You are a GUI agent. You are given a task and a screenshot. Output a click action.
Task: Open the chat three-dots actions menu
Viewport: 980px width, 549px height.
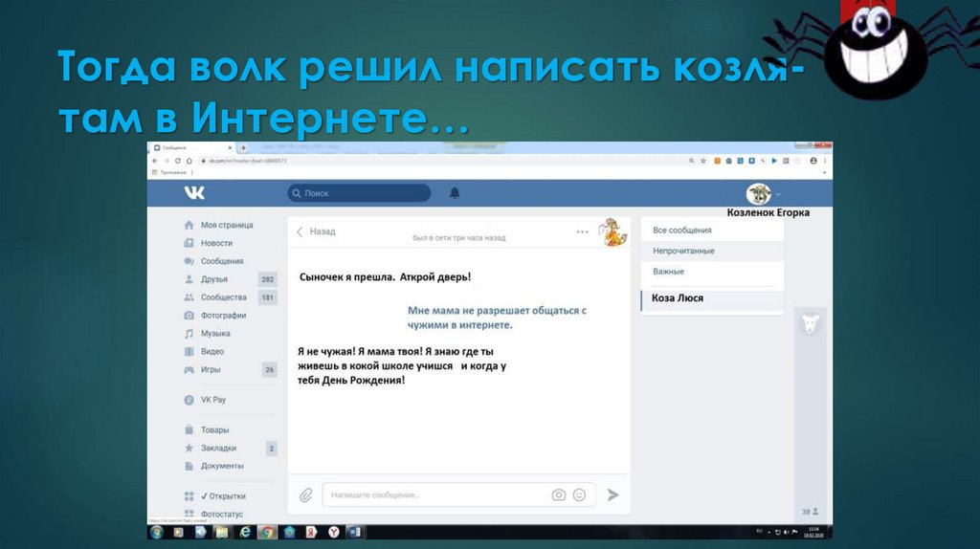coord(582,231)
